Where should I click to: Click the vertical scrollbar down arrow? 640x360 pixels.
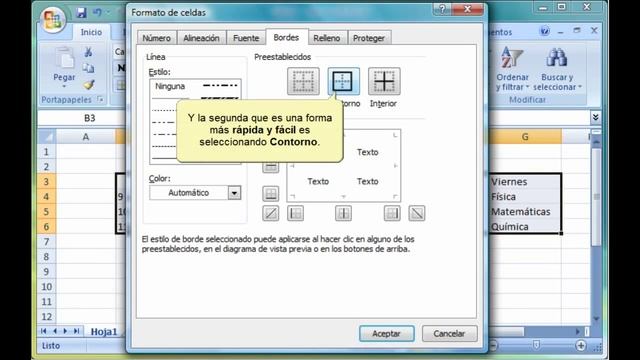click(x=596, y=318)
